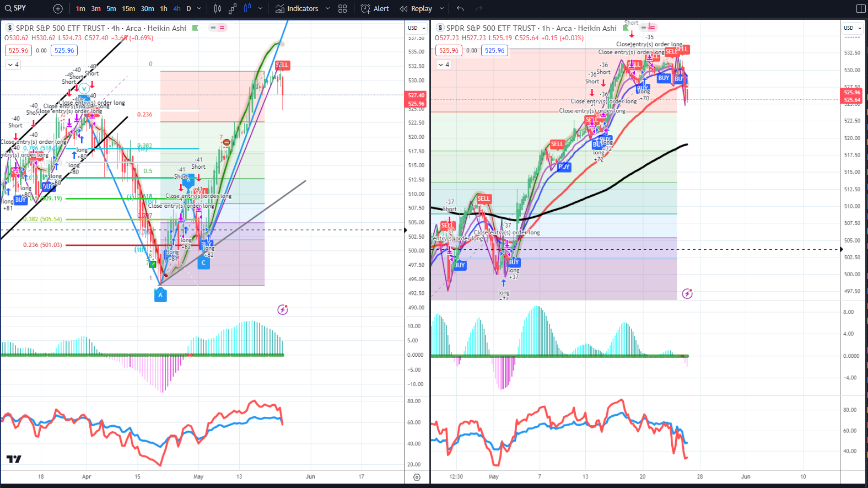Expand the Replay options dropdown arrow

click(x=441, y=9)
